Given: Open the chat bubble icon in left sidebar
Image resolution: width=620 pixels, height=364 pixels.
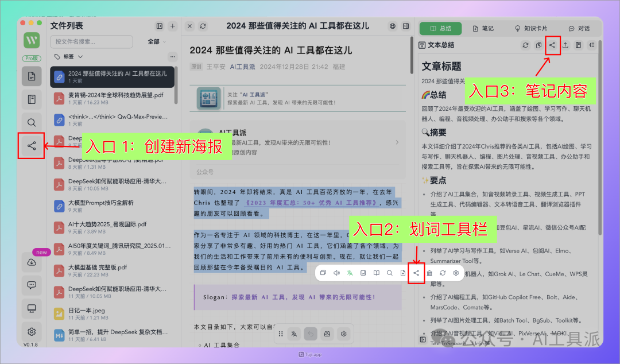Looking at the screenshot, I should [32, 285].
